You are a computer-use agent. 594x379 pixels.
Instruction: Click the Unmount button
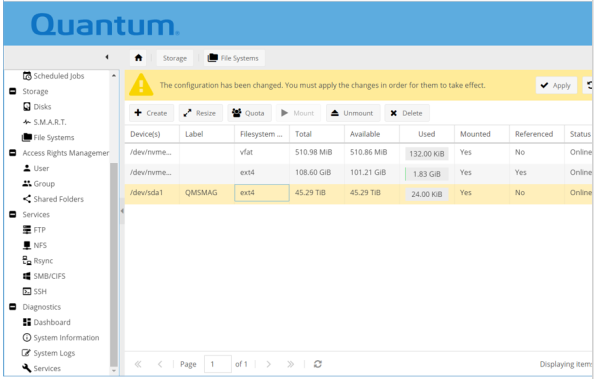353,113
